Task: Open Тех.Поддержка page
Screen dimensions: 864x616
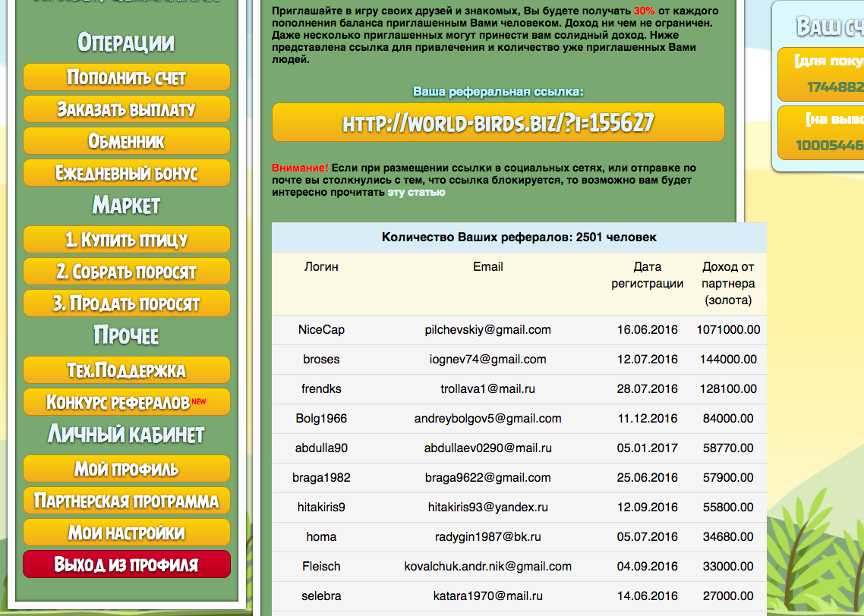Action: (x=127, y=370)
